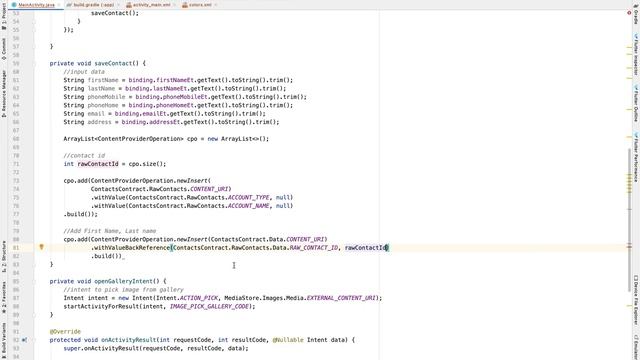Screen dimensions: 640x360
Task: Click the withValueBackReference call
Action: tap(132, 247)
